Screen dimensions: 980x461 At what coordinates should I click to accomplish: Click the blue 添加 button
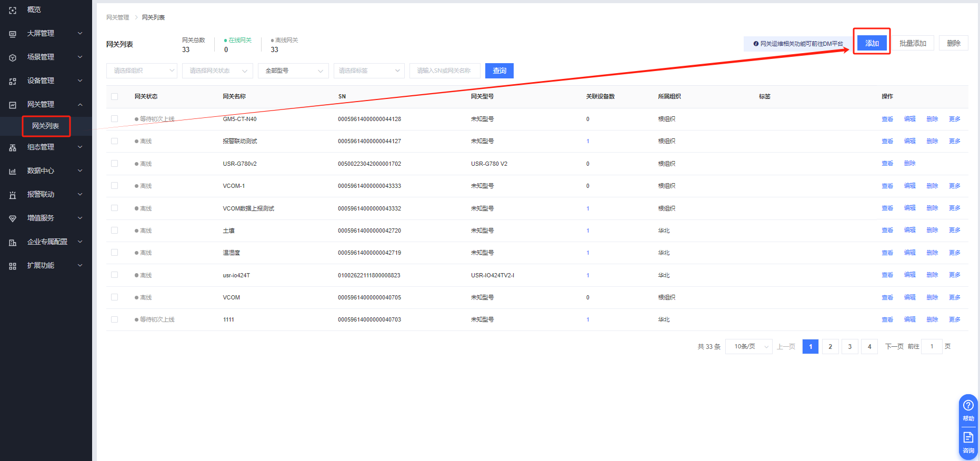point(872,43)
